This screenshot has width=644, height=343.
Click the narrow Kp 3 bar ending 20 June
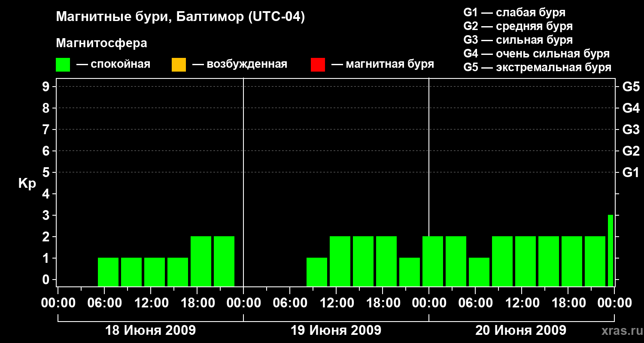[x=611, y=250]
